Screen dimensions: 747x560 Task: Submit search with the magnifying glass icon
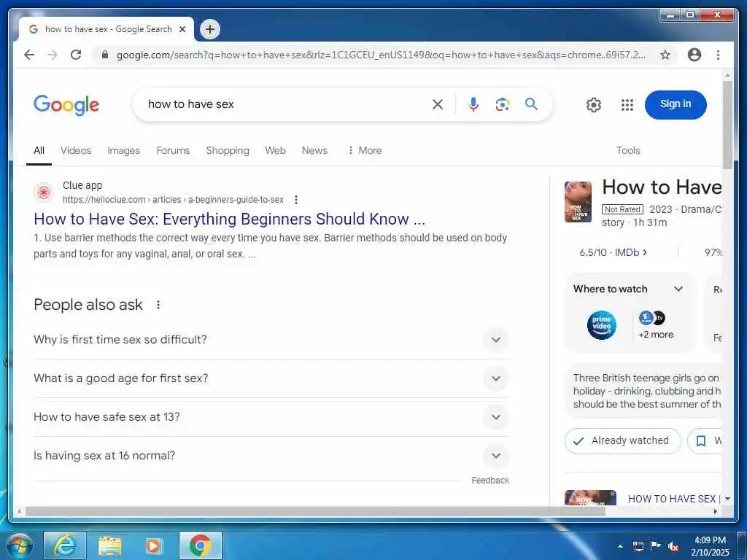click(531, 104)
